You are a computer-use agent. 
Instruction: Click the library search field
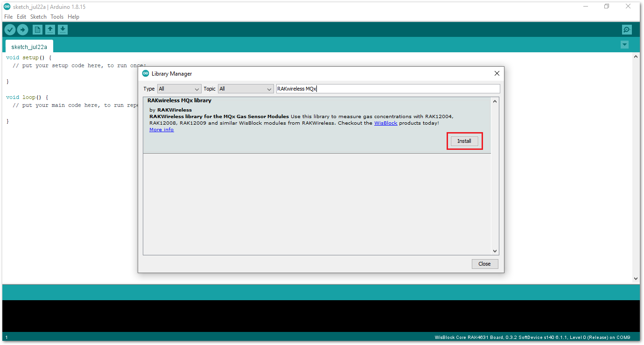[388, 89]
